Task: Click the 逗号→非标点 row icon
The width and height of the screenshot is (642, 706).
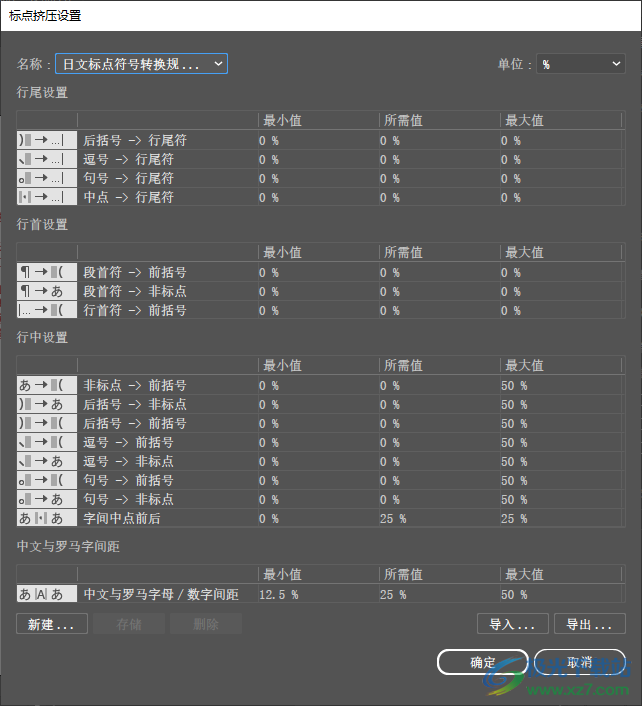Action: (x=47, y=461)
